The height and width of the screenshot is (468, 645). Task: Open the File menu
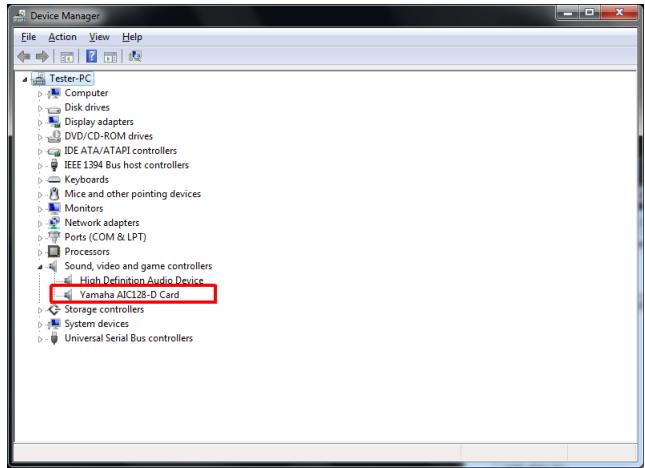tap(28, 37)
